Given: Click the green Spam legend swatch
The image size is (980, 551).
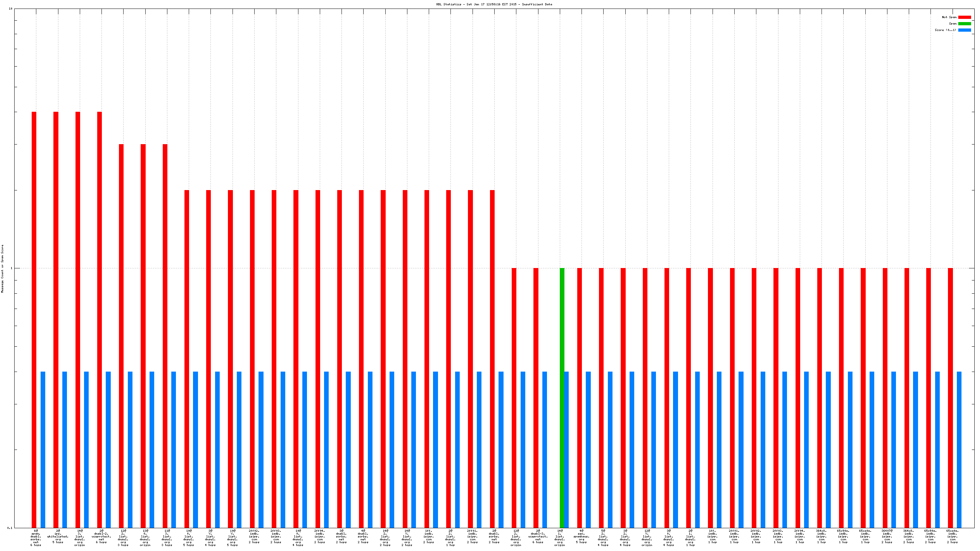Looking at the screenshot, I should click(964, 23).
